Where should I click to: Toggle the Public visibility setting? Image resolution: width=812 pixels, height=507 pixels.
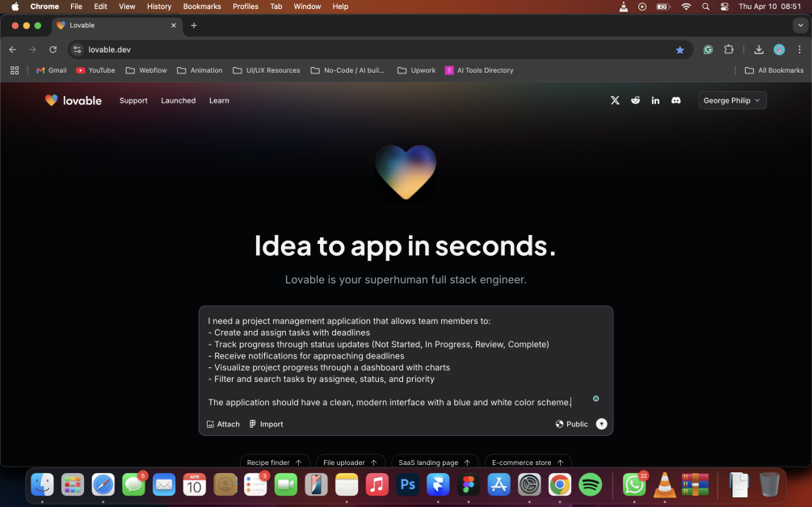tap(572, 424)
